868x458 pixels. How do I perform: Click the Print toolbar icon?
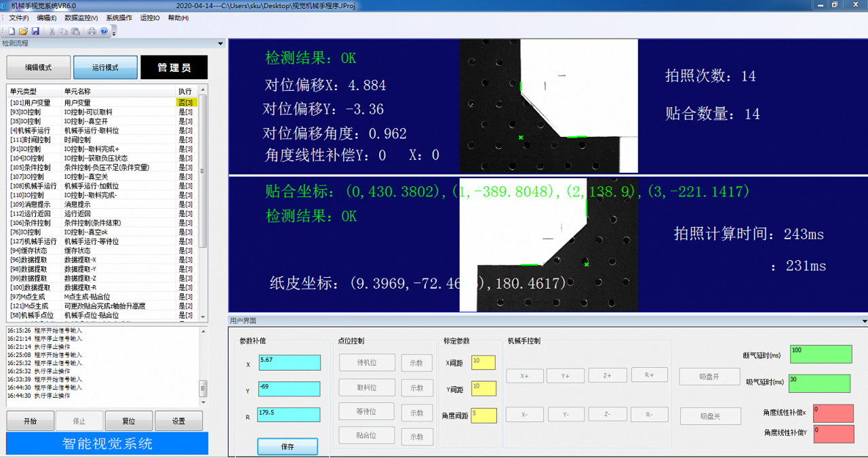92,31
